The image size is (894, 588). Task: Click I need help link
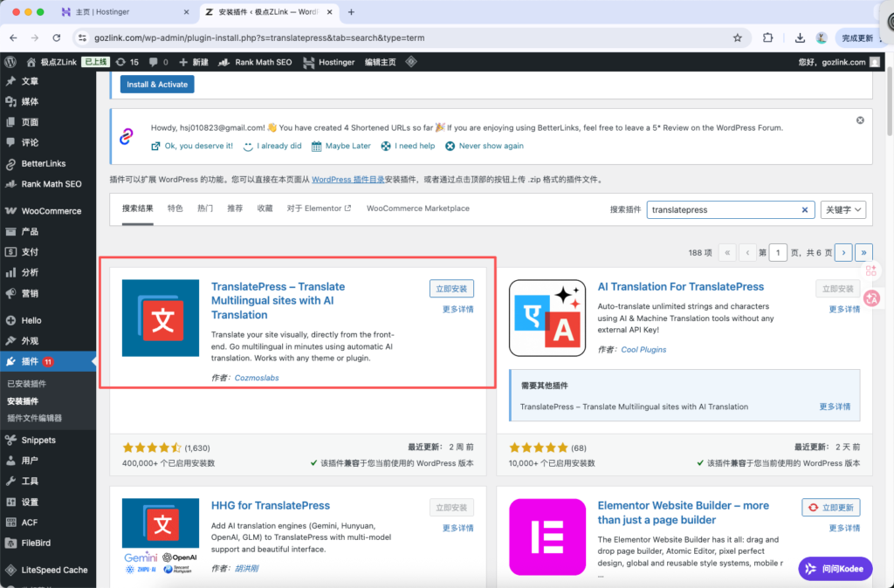(x=408, y=146)
